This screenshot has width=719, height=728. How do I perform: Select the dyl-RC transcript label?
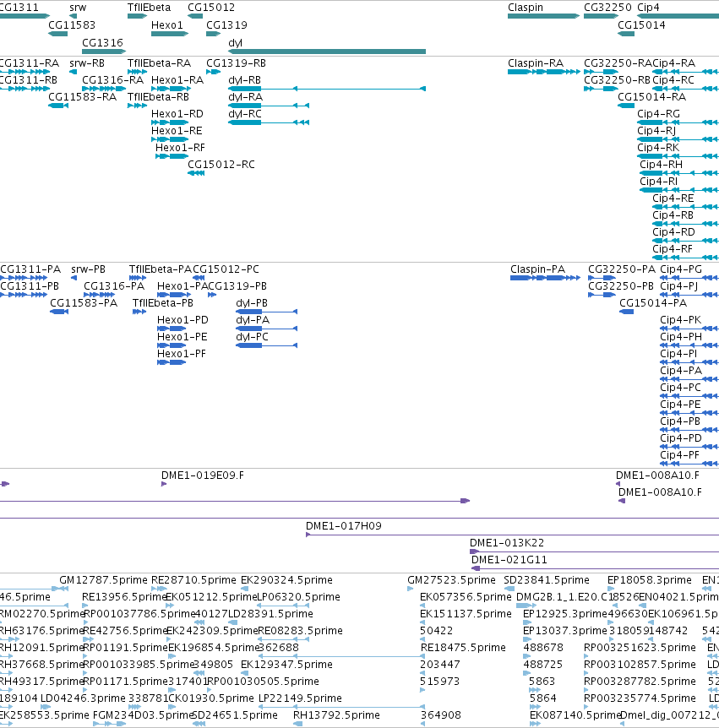(x=245, y=114)
